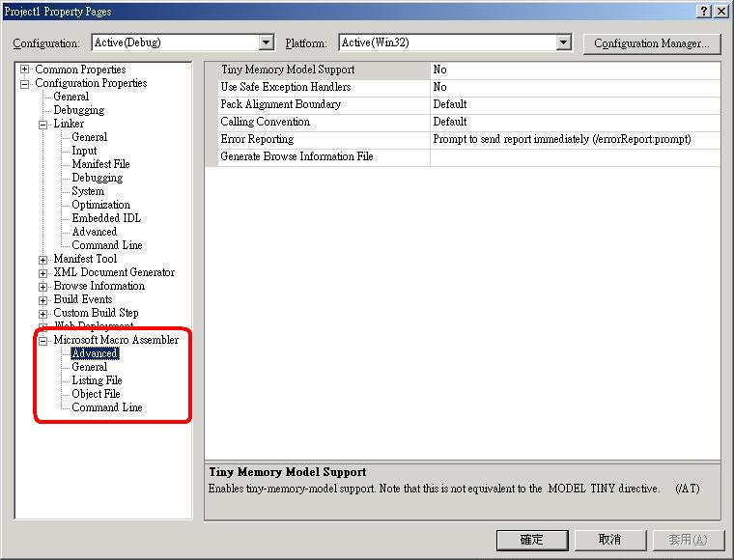Open the Configuration dropdown arrow
Image resolution: width=734 pixels, height=560 pixels.
(266, 43)
